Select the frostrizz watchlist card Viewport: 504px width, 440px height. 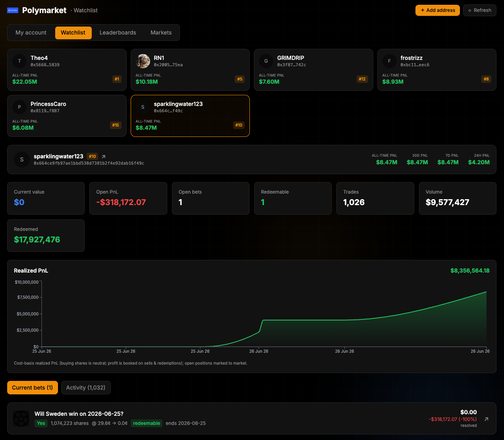[437, 70]
